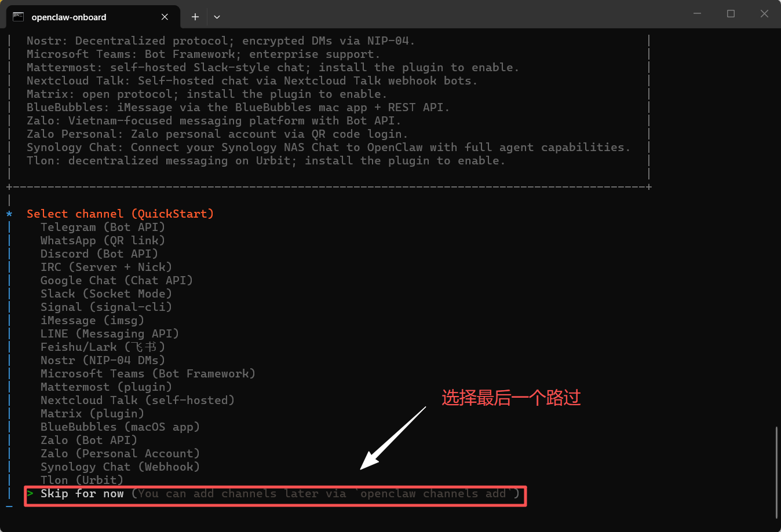Minimize the terminal window
The width and height of the screenshot is (781, 532).
pyautogui.click(x=697, y=13)
